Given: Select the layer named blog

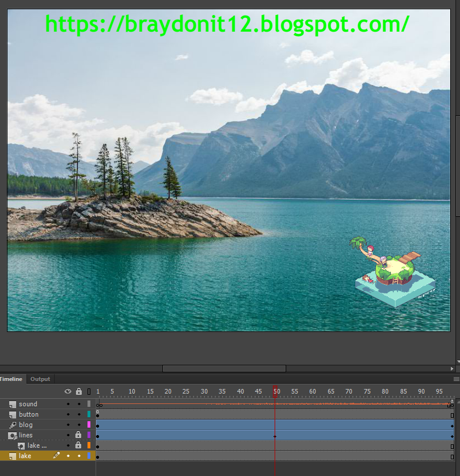Looking at the screenshot, I should tap(25, 425).
